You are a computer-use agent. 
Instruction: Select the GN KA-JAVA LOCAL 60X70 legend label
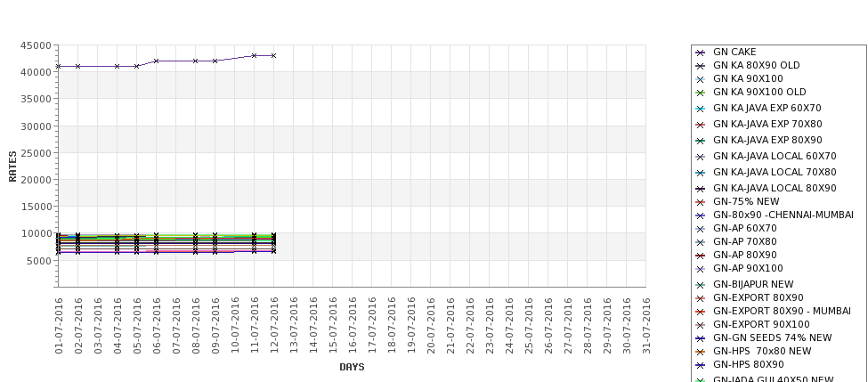tap(775, 156)
